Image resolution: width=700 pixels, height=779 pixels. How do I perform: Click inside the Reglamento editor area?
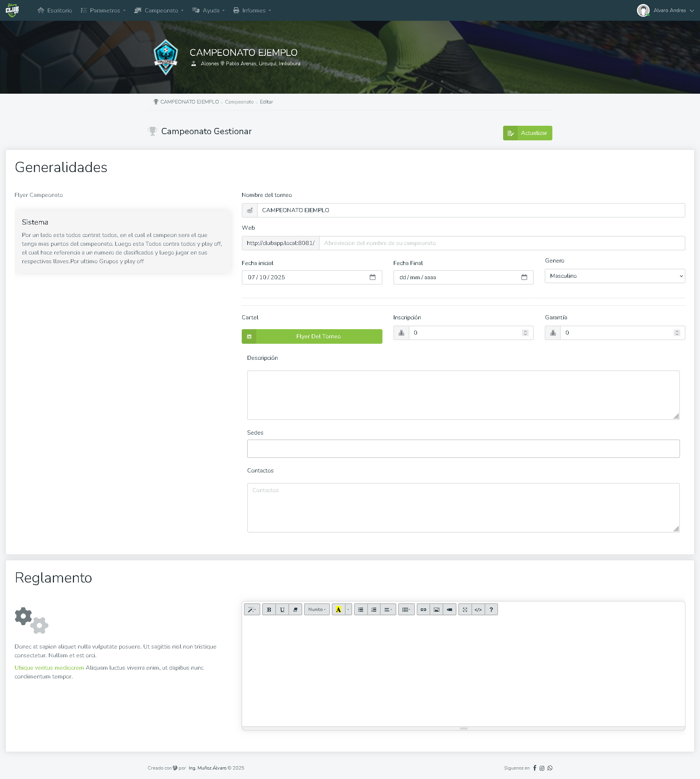pyautogui.click(x=463, y=671)
